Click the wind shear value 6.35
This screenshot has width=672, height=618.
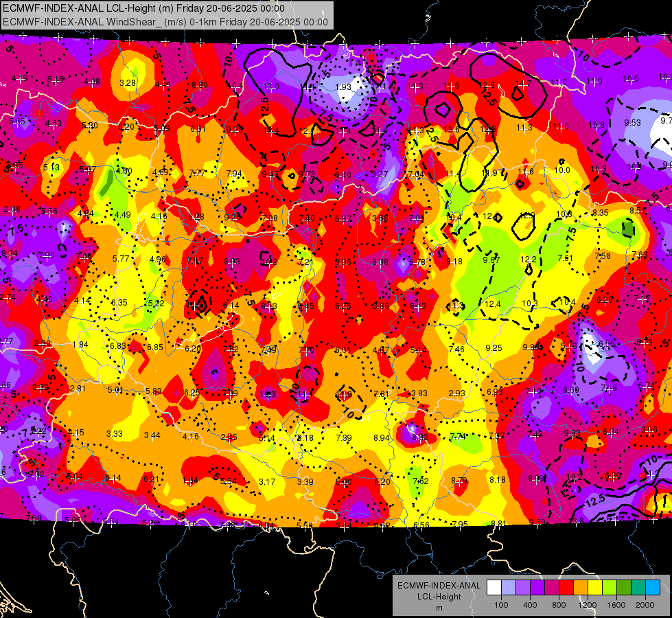point(119,302)
